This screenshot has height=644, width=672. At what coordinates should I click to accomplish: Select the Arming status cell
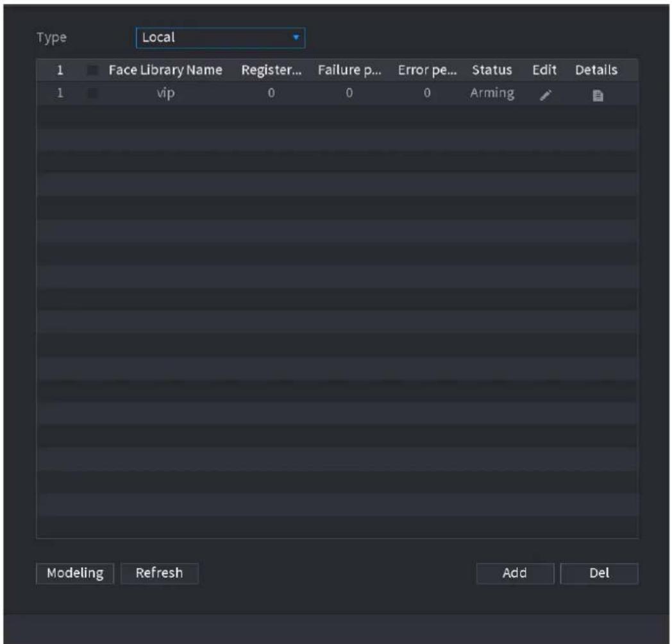pyautogui.click(x=492, y=93)
